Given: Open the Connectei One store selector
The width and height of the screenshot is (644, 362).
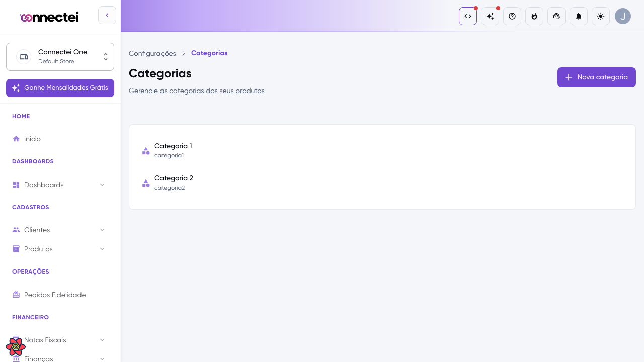Looking at the screenshot, I should (x=60, y=57).
